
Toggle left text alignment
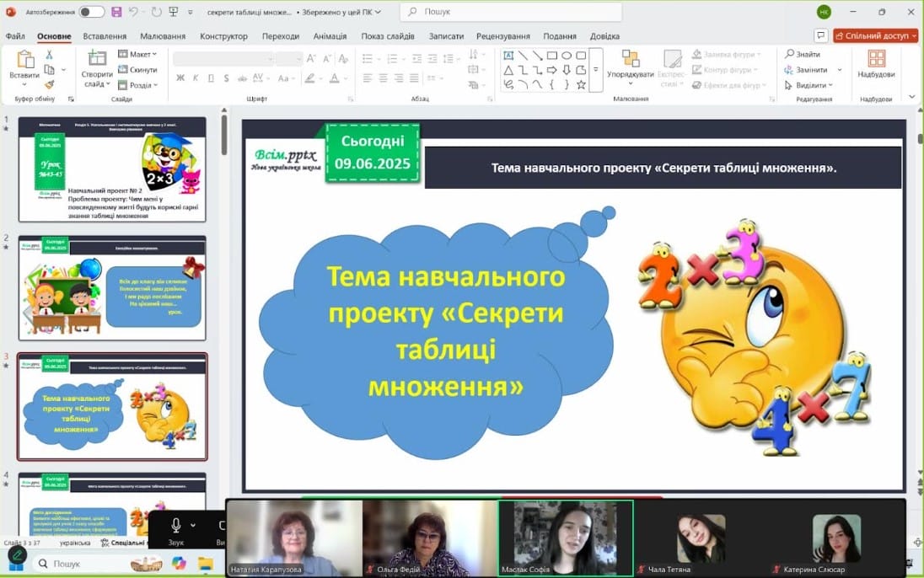point(368,78)
